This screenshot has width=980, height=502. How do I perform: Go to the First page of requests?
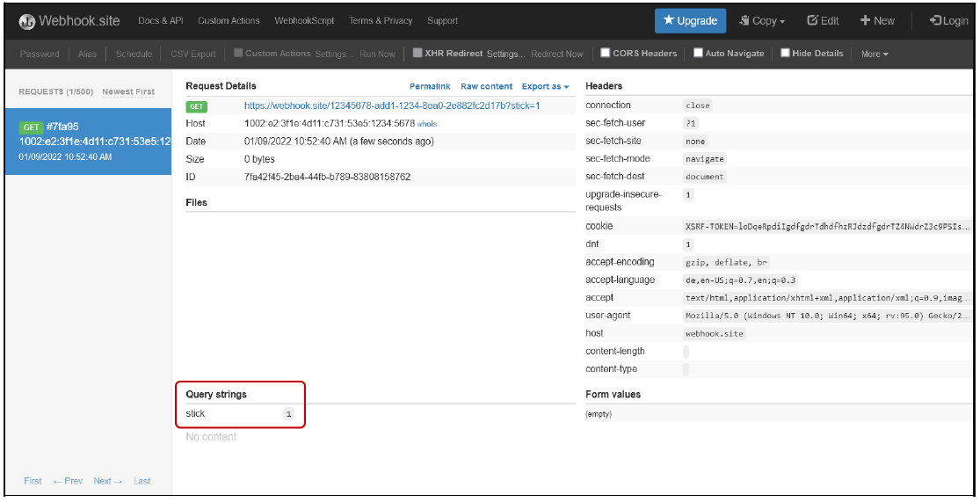click(33, 481)
